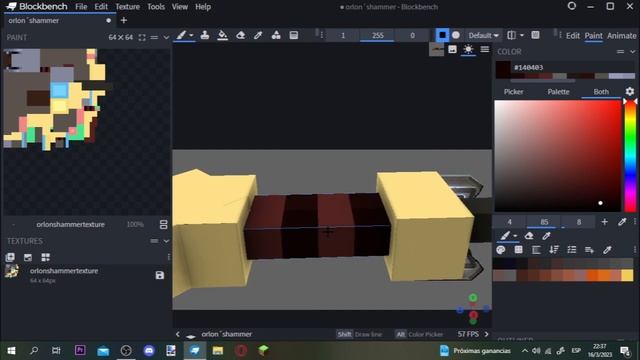Click the hex color field #140403

click(x=573, y=67)
